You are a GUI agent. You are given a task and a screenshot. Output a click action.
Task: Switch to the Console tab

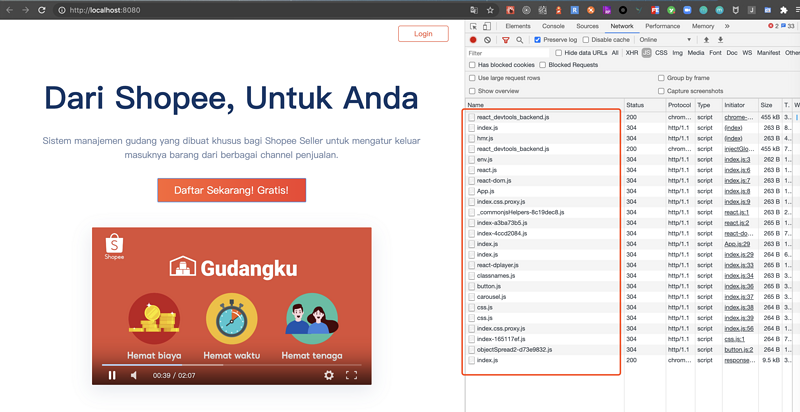(553, 26)
